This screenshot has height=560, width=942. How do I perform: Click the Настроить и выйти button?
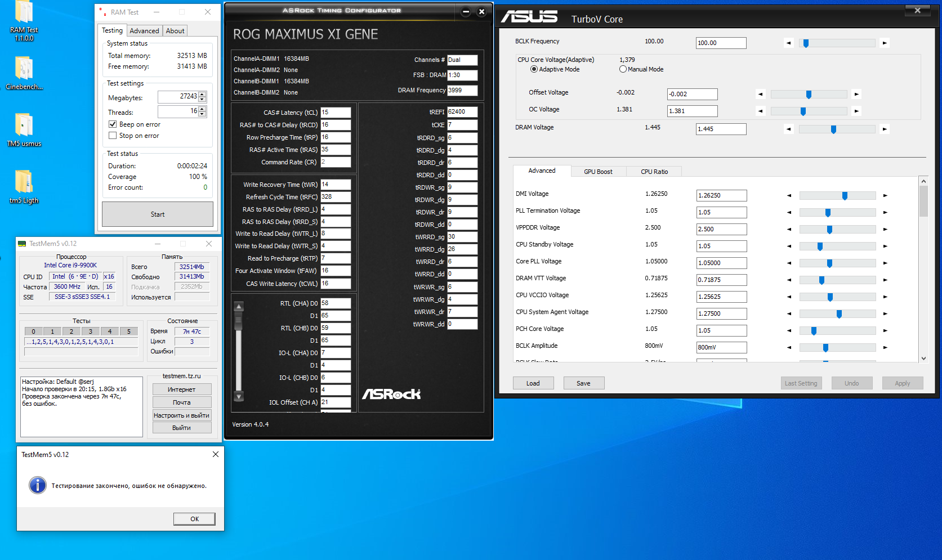pos(182,415)
